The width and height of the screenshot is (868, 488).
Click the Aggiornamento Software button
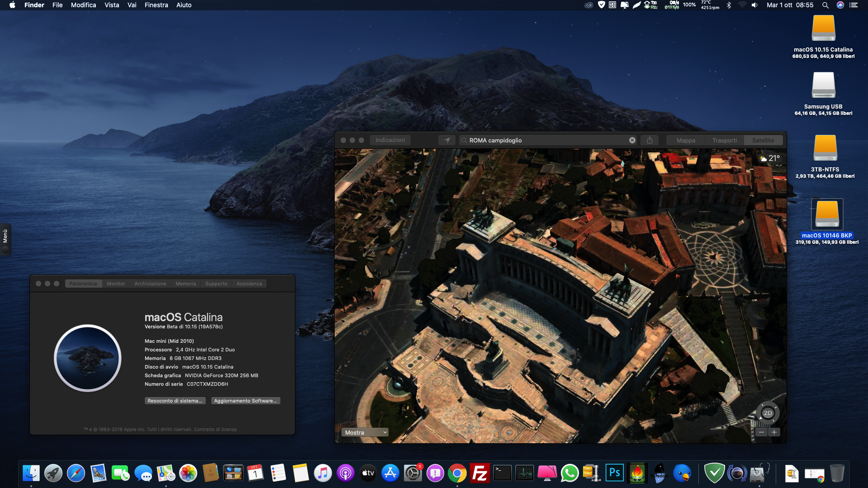click(x=246, y=401)
